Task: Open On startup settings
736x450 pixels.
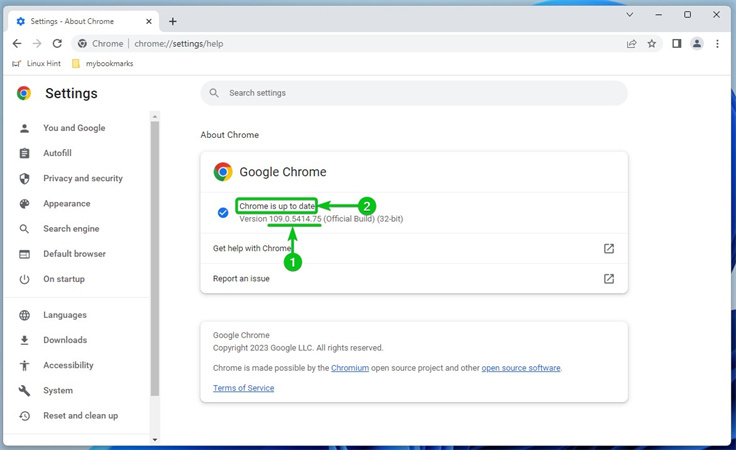Action: click(x=64, y=279)
